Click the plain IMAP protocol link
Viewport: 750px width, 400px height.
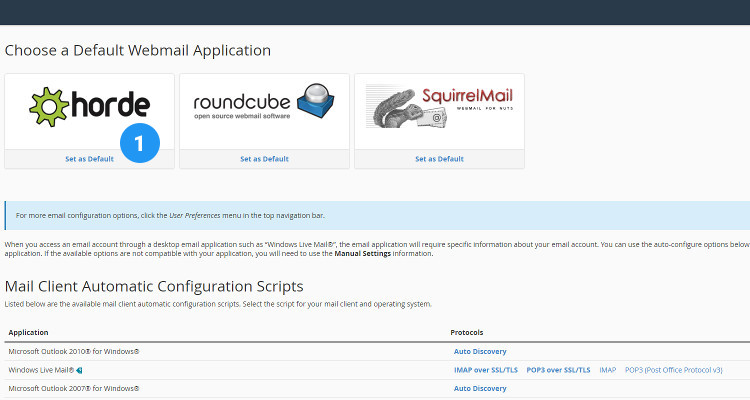coord(608,370)
